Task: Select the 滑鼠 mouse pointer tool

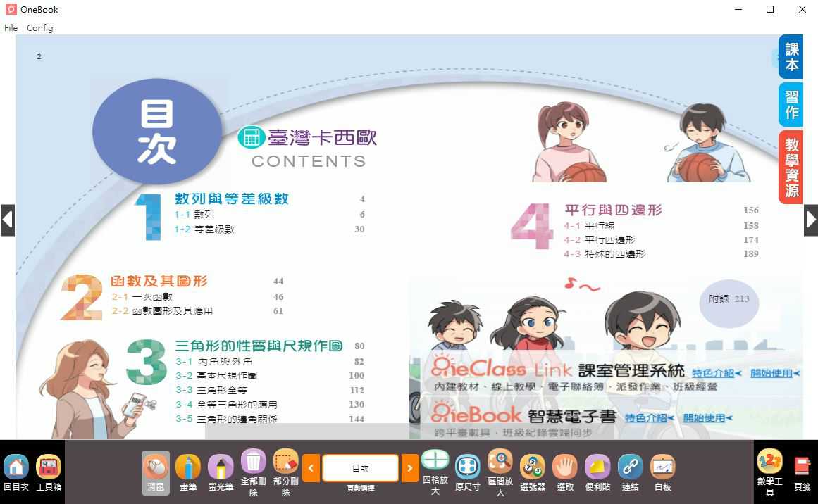Action: (156, 473)
